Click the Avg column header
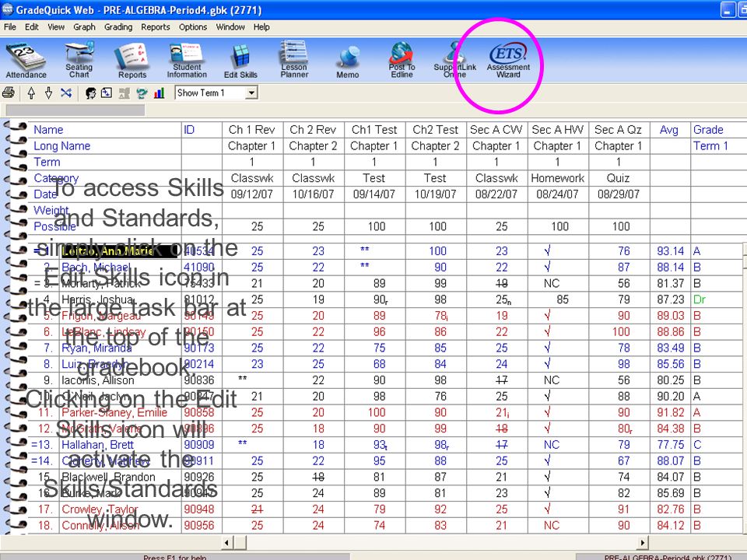 coord(669,130)
